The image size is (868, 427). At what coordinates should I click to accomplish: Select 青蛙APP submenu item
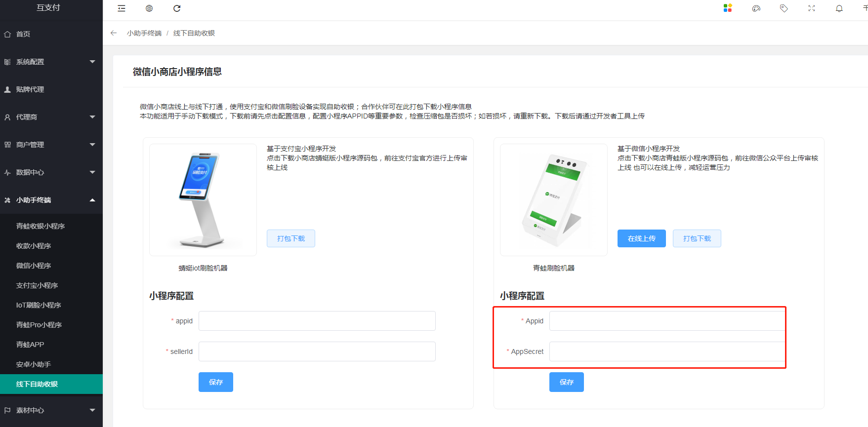51,345
